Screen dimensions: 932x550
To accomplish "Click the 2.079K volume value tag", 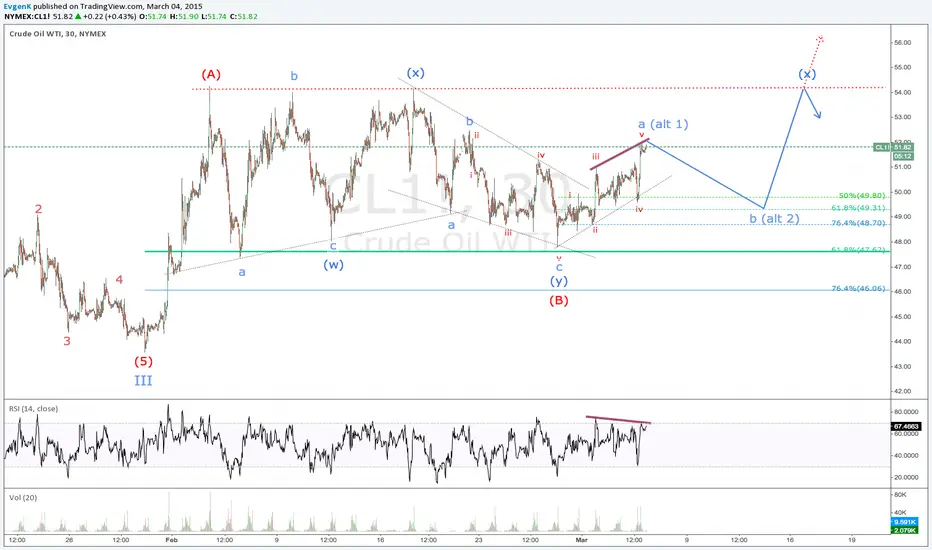I will 905,530.
